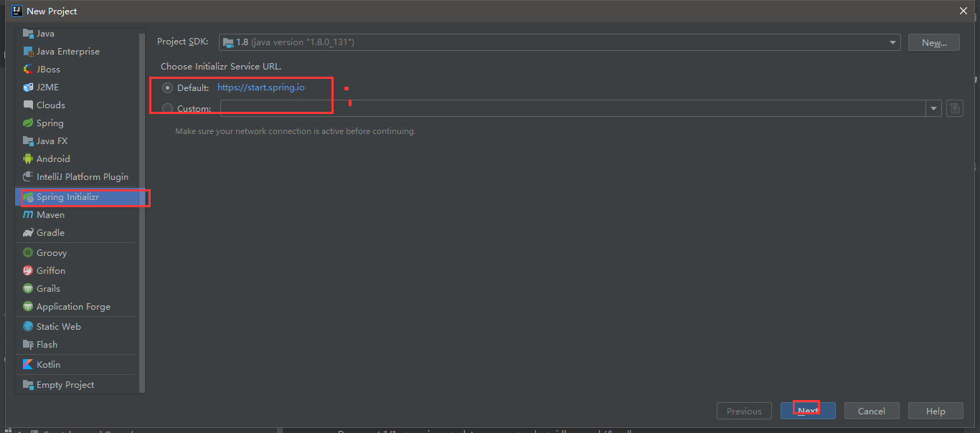Open the https://start.spring.io link
980x433 pixels.
pyautogui.click(x=261, y=87)
